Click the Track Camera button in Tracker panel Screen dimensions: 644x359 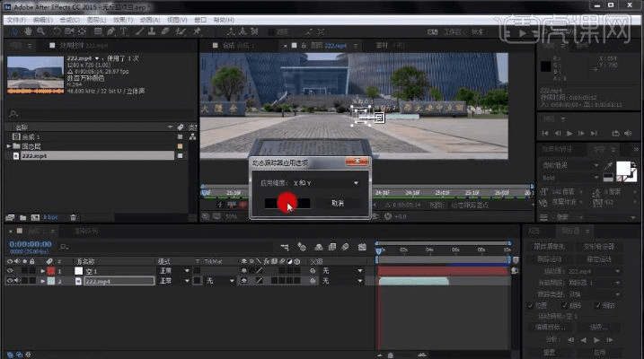point(551,246)
